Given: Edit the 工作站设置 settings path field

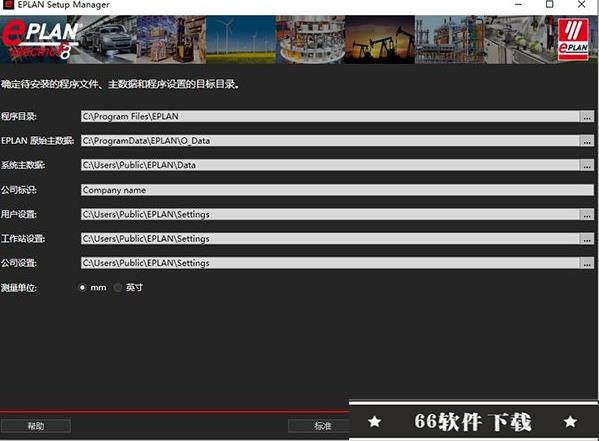Looking at the screenshot, I should [330, 239].
